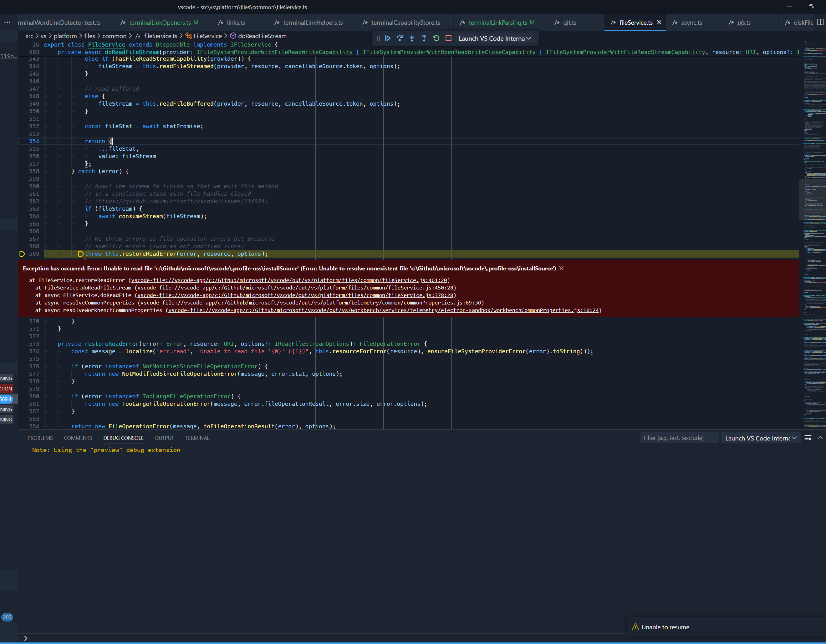Toggle the breakpoint on line 569

click(x=22, y=254)
